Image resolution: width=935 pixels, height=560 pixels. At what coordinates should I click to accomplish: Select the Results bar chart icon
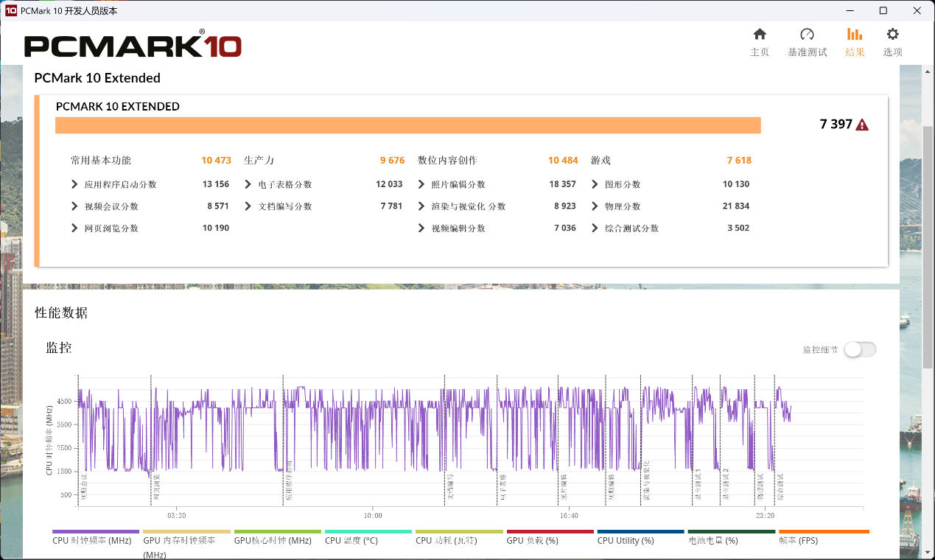coord(855,35)
